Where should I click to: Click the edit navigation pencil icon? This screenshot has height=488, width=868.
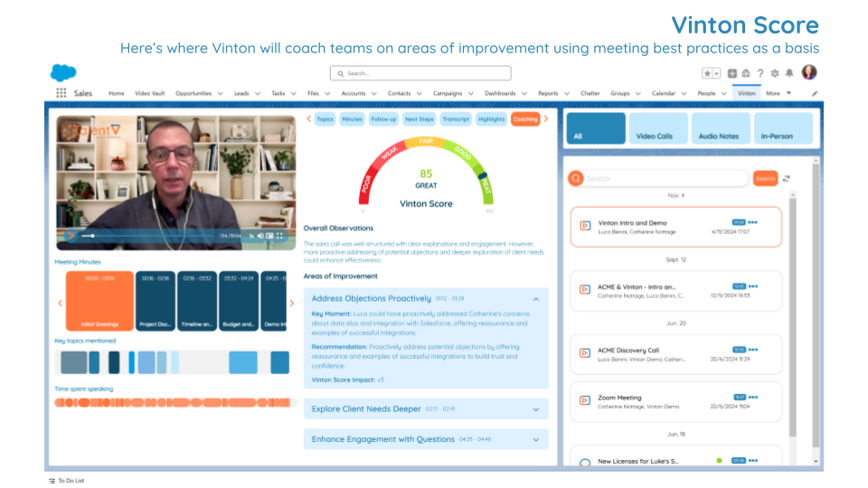click(x=815, y=93)
